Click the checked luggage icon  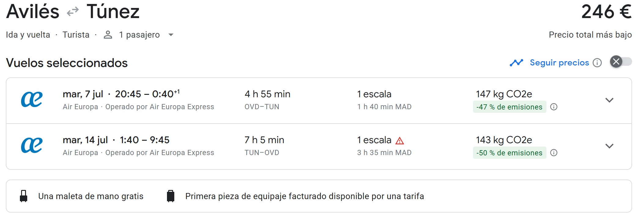click(x=171, y=196)
